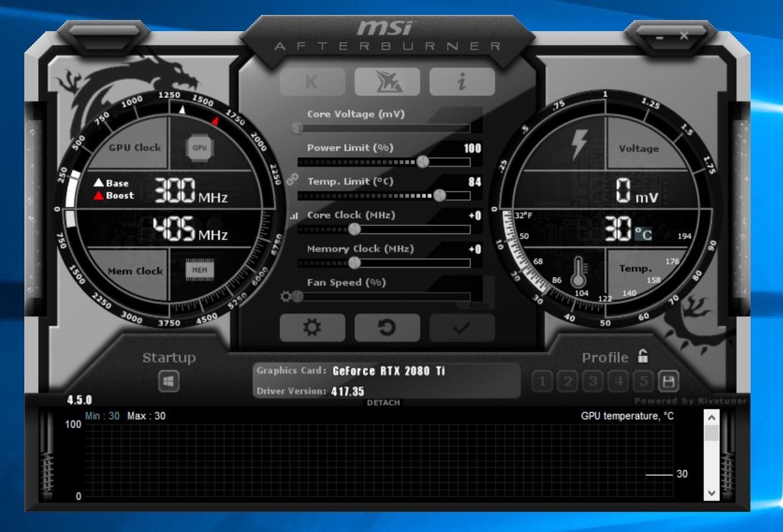This screenshot has height=532, width=783.
Task: Click the lightning bolt voltage icon
Action: pos(579,145)
